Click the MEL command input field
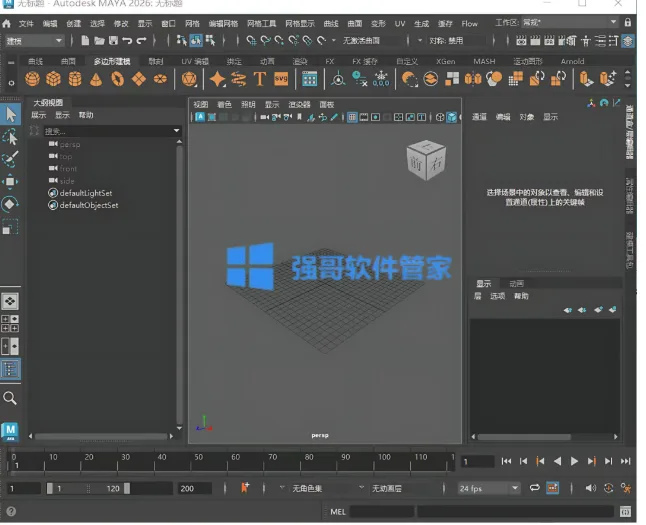This screenshot has width=646, height=525. pos(382,512)
